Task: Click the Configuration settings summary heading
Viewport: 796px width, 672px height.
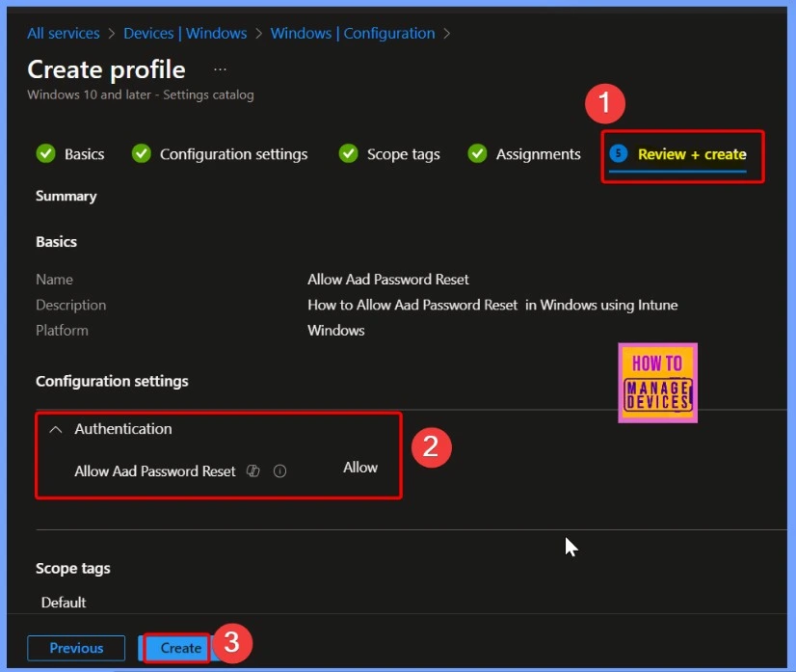Action: pyautogui.click(x=112, y=381)
